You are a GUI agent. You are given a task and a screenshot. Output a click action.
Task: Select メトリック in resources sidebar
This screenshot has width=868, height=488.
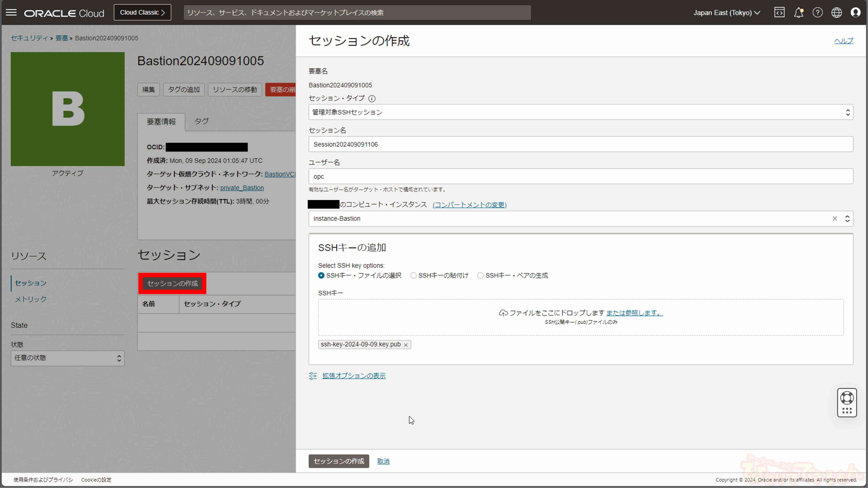pos(31,299)
